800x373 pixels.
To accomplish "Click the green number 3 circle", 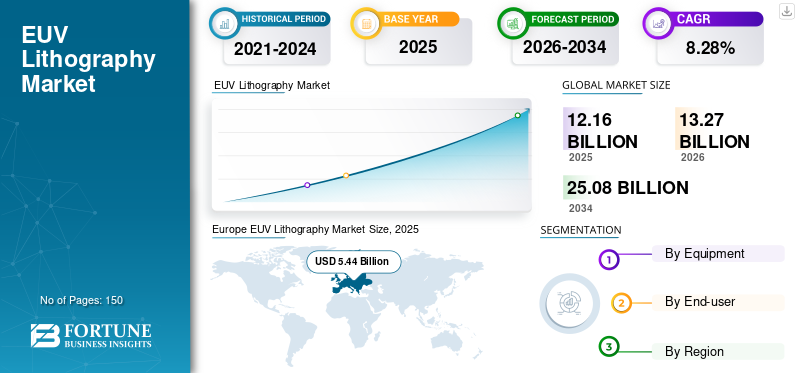I will pyautogui.click(x=608, y=347).
